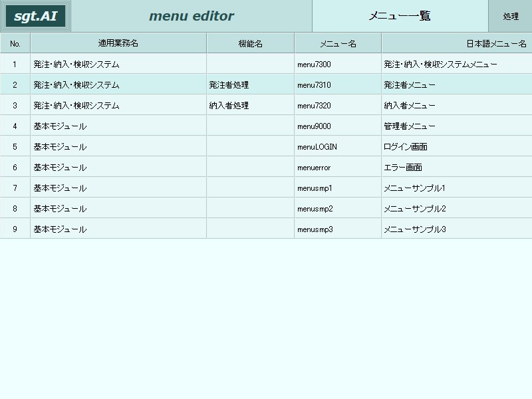Screen dimensions: 532x399
Task: Click 発注・納入・検収システム in row 1
Action: pyautogui.click(x=118, y=64)
